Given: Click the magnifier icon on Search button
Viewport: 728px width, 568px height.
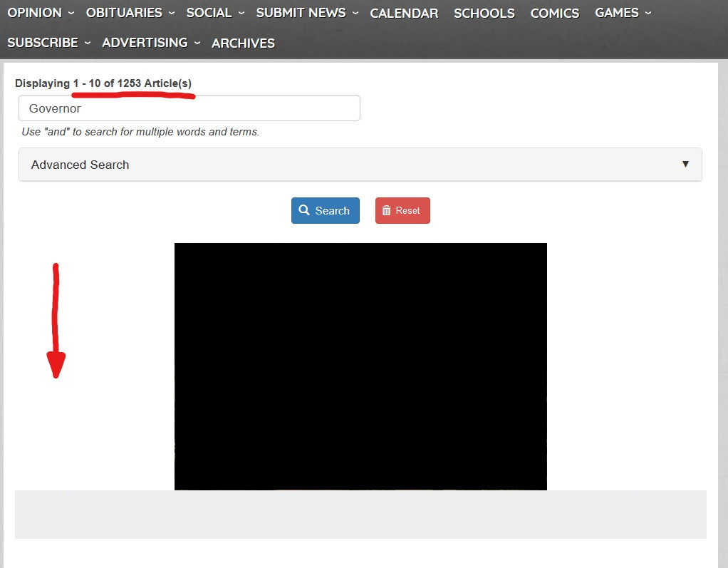Looking at the screenshot, I should 304,210.
